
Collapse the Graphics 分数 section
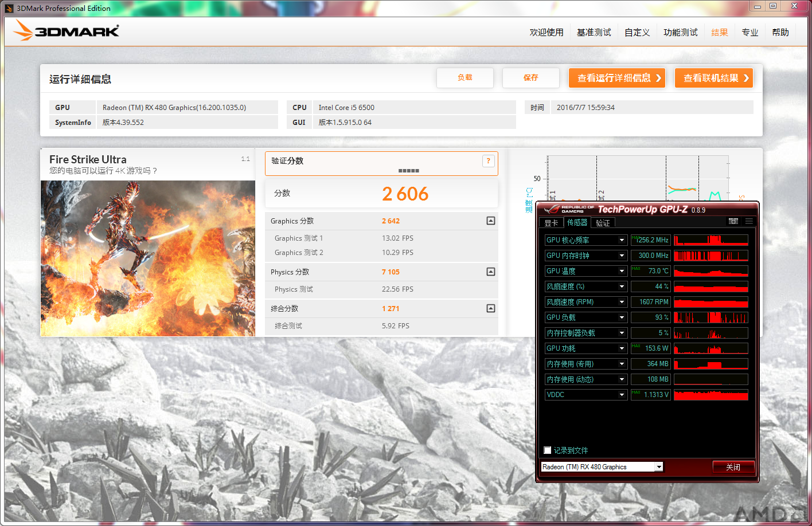[x=491, y=221]
